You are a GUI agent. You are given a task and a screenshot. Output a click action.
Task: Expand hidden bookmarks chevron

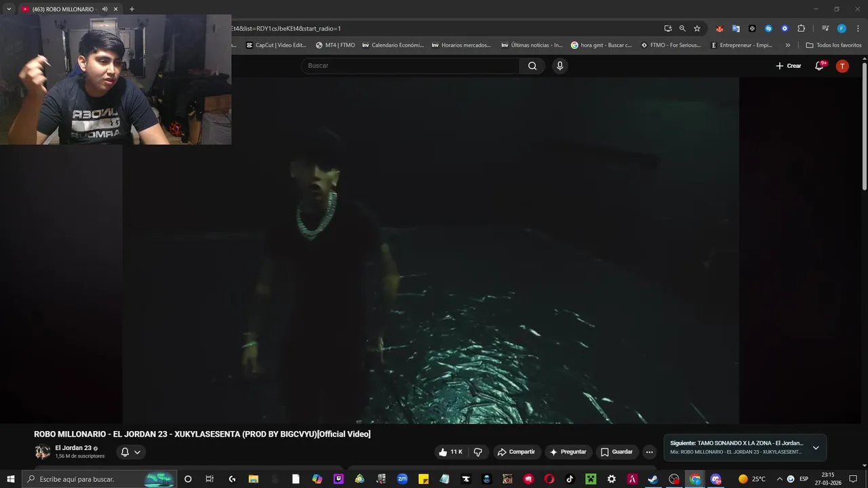(x=787, y=45)
